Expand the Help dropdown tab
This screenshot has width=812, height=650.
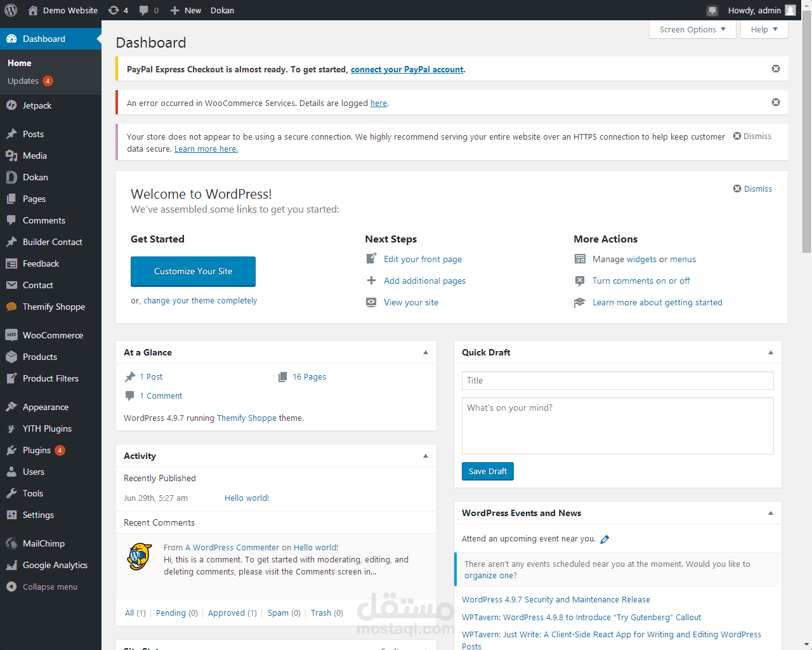[764, 29]
